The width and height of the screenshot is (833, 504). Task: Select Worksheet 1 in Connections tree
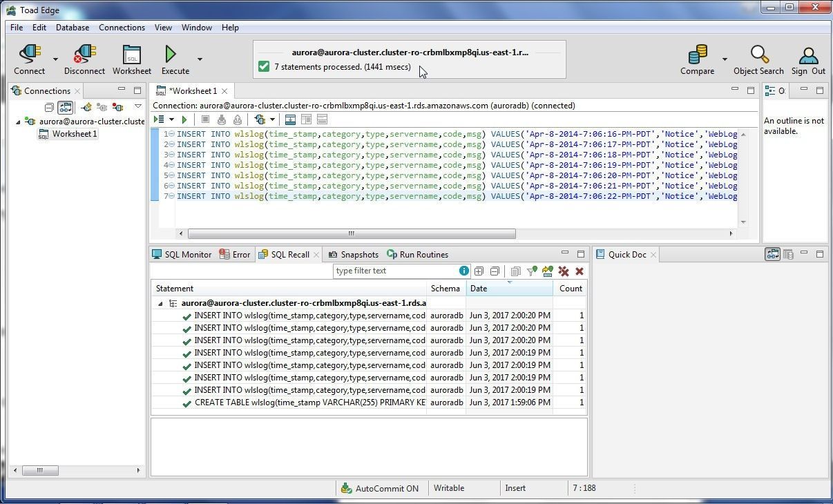[x=68, y=134]
